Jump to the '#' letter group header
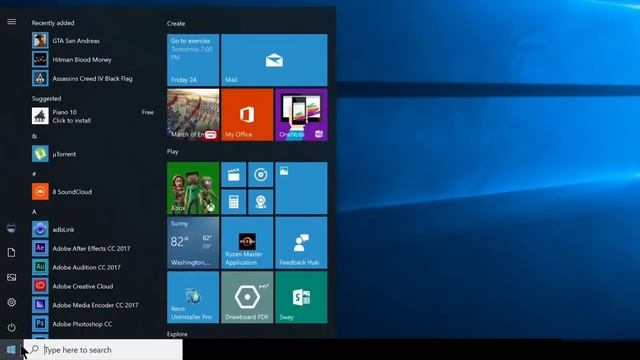Viewport: 640px width, 360px height. point(34,173)
